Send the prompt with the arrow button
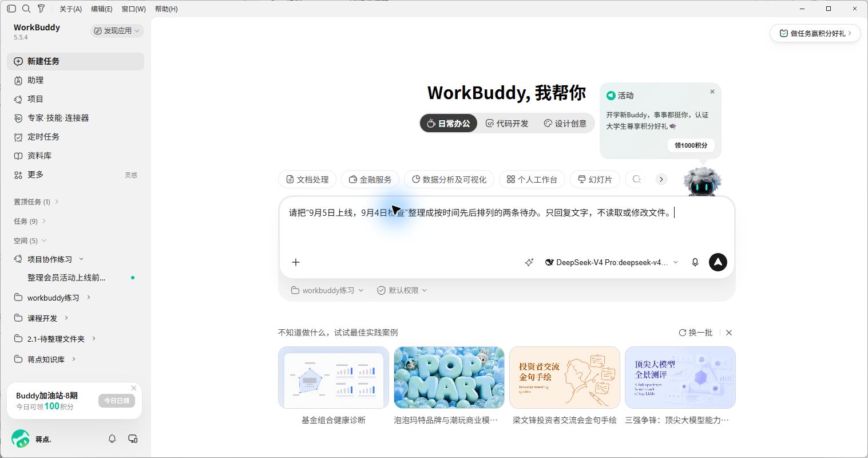Viewport: 868px width, 458px height. click(x=718, y=262)
